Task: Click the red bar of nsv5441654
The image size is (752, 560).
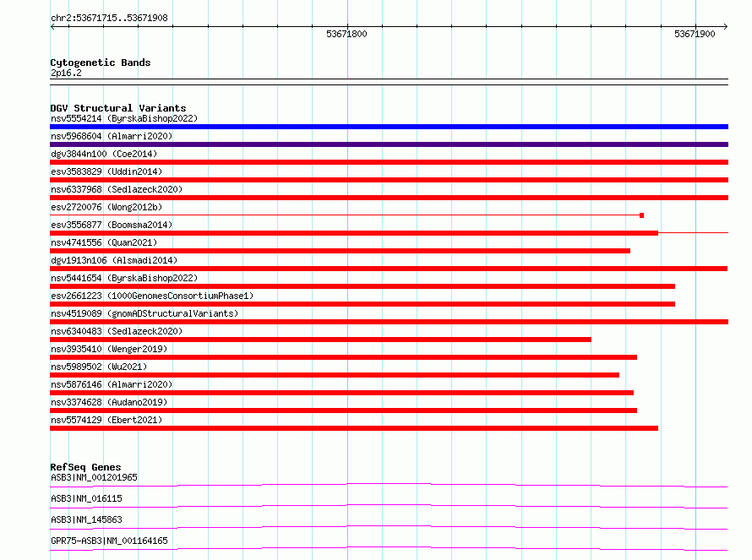Action: [x=362, y=286]
